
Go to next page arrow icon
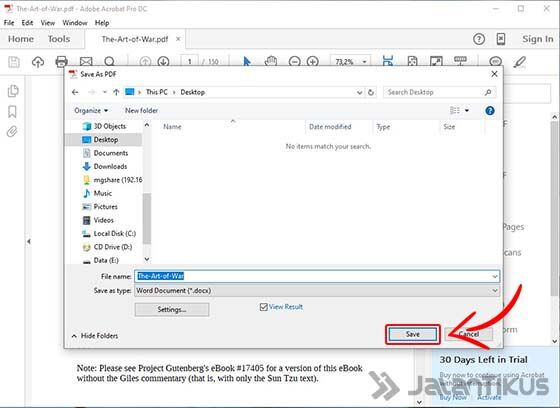coord(163,62)
